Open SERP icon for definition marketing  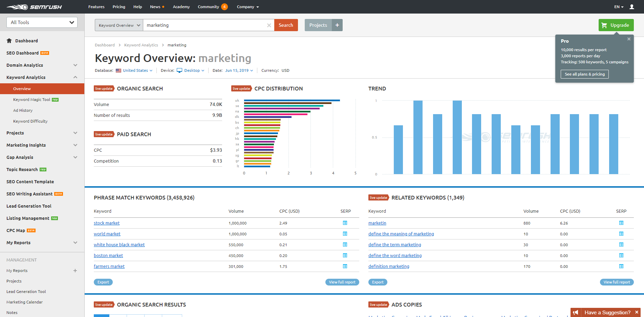click(621, 266)
